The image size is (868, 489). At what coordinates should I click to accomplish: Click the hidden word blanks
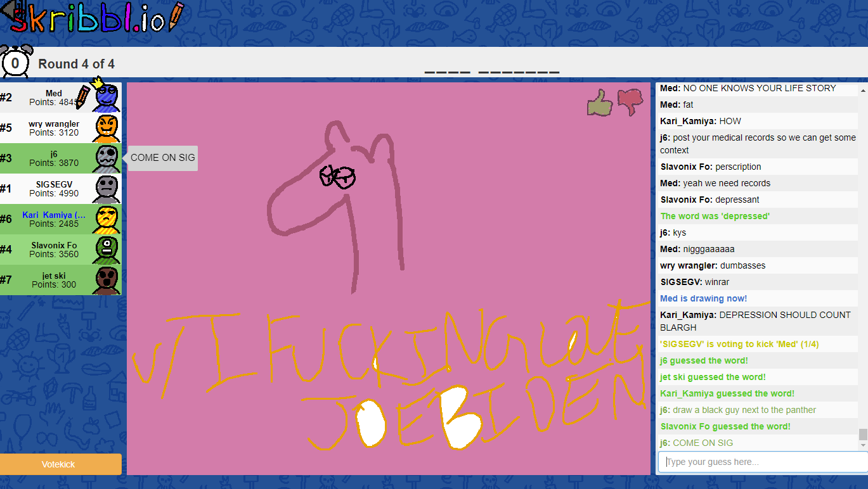tap(492, 72)
